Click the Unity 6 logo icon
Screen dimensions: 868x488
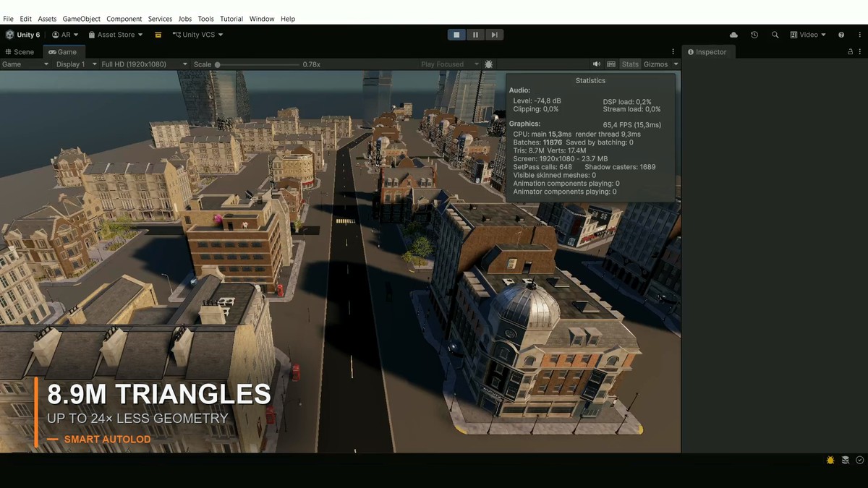(10, 35)
